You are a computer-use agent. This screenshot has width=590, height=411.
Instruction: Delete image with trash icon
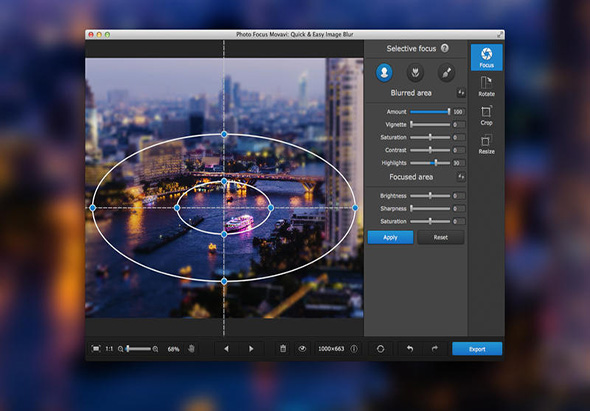coord(283,349)
